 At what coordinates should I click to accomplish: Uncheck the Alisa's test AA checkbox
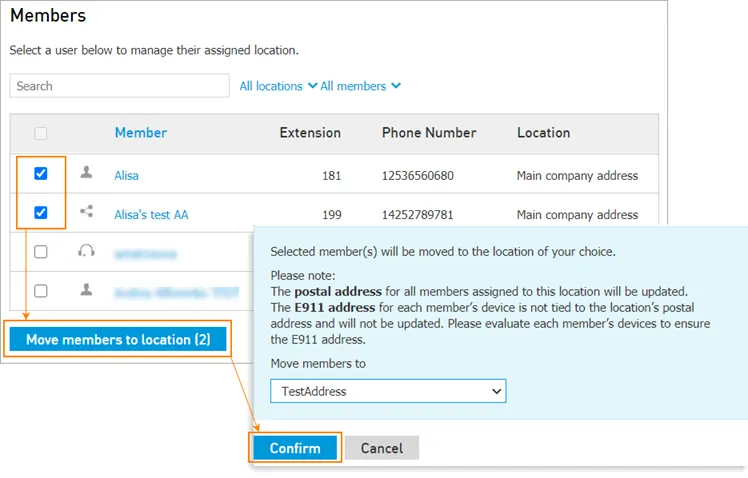[x=41, y=212]
